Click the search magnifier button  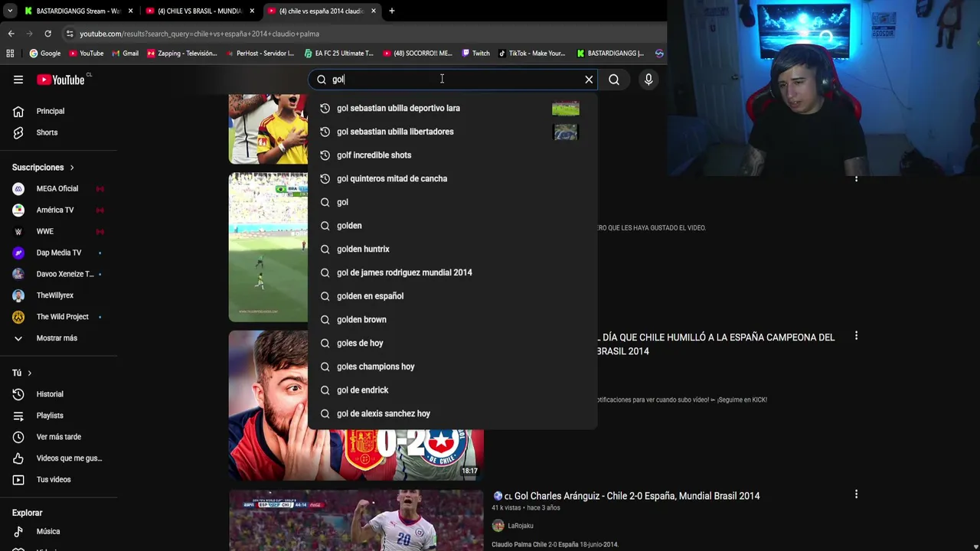614,80
